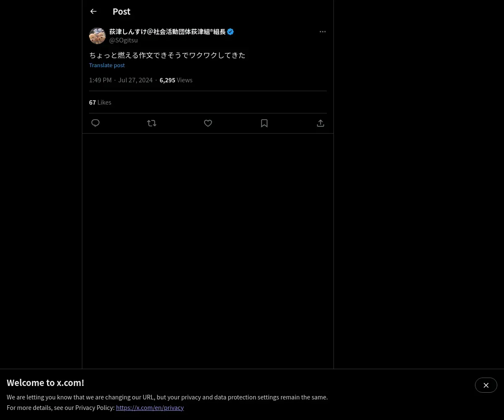Image resolution: width=504 pixels, height=420 pixels.
Task: Open the reply comment icon
Action: (x=95, y=123)
